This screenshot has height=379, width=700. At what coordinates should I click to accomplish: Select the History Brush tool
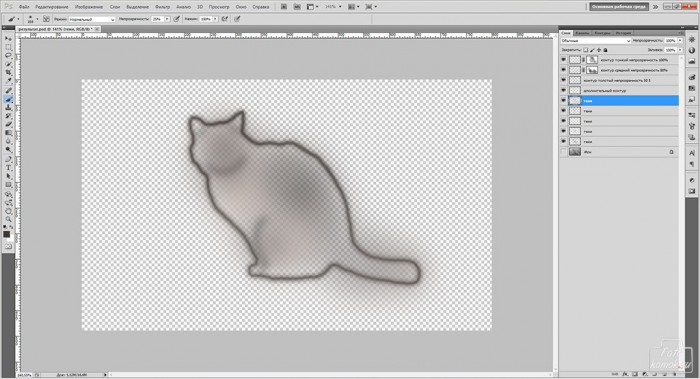pos(8,116)
